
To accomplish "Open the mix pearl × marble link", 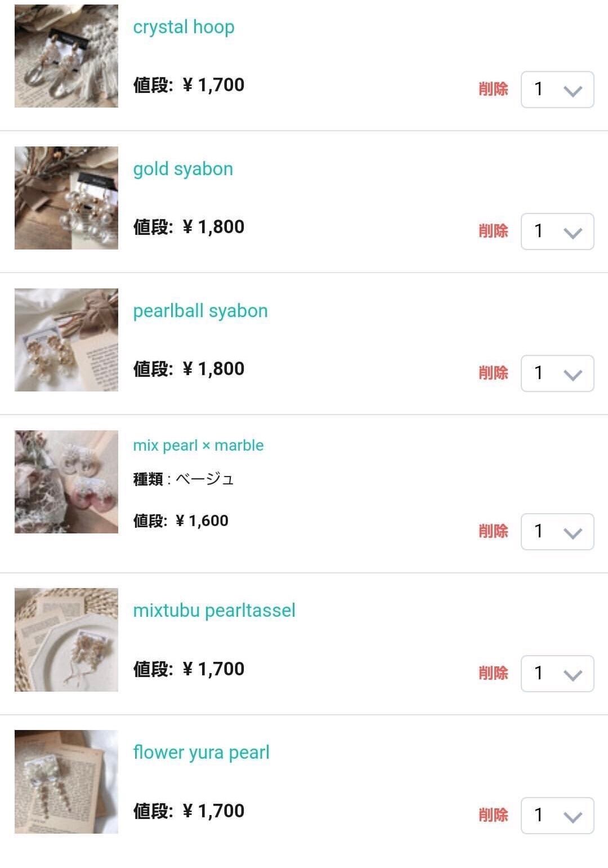I will point(198,446).
